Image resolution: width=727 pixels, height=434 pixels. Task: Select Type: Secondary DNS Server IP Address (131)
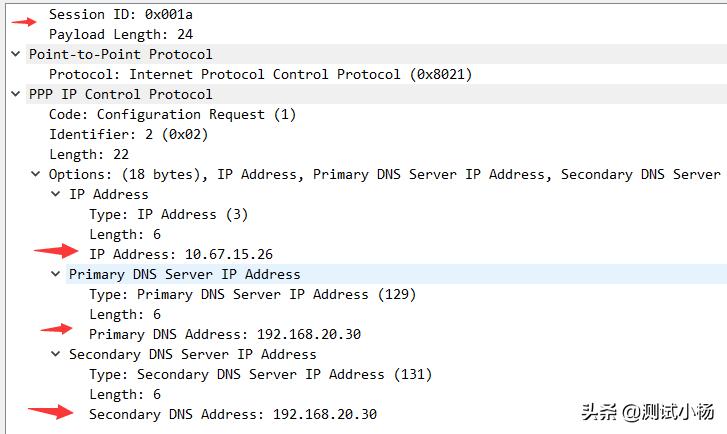click(260, 374)
